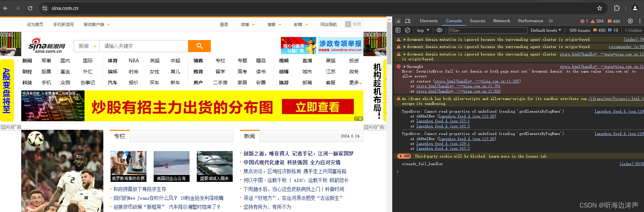Open the 盛夏湖城入画来 thumbnail

click(215, 166)
